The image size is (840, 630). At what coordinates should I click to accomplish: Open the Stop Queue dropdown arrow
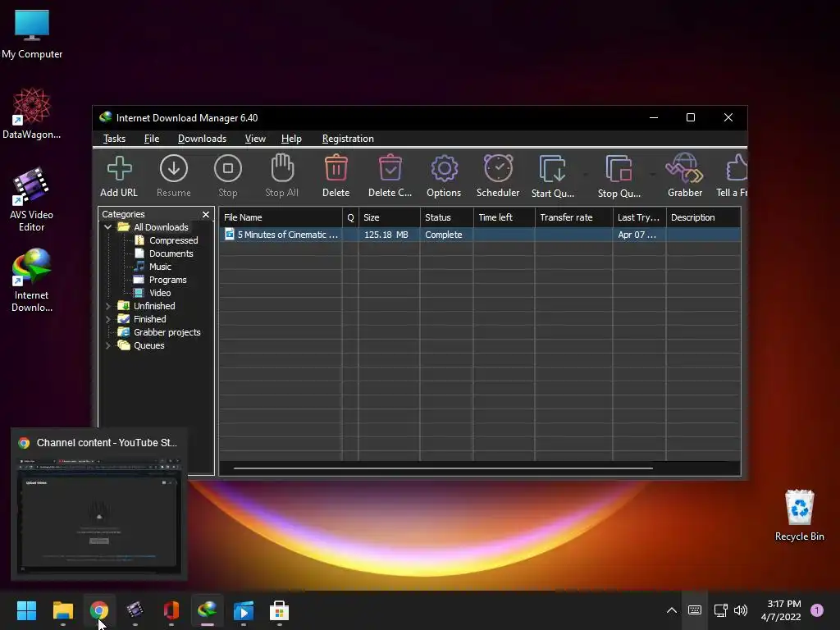coord(652,174)
